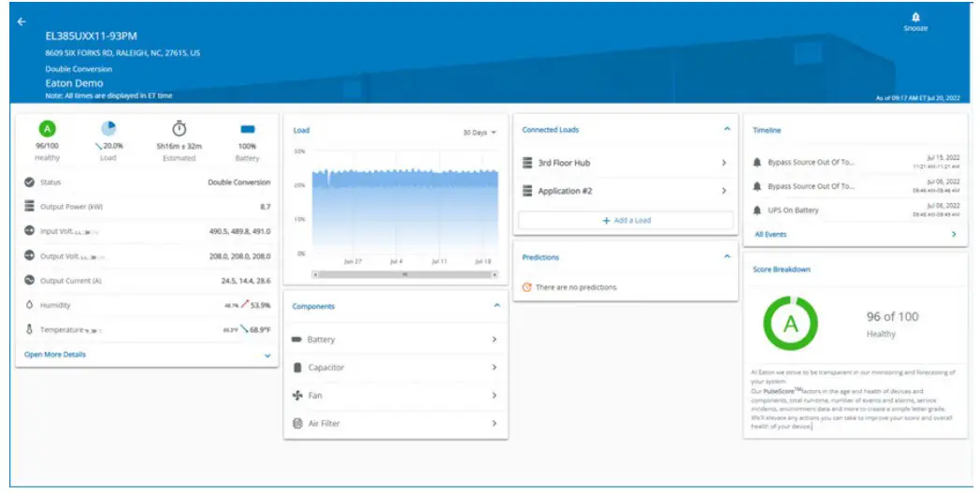Click the Battery level icon at 100%
This screenshot has height=493, width=980.
[x=248, y=129]
